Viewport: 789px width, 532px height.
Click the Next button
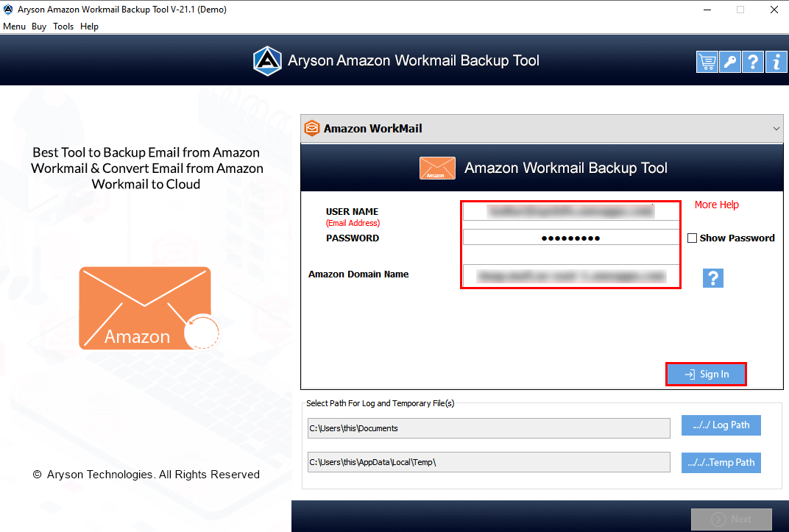[x=731, y=519]
